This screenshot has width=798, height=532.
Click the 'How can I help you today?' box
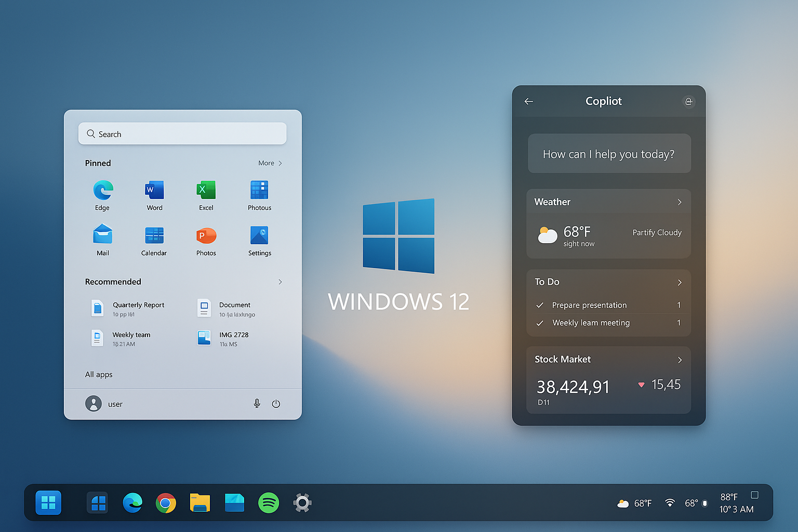609,154
